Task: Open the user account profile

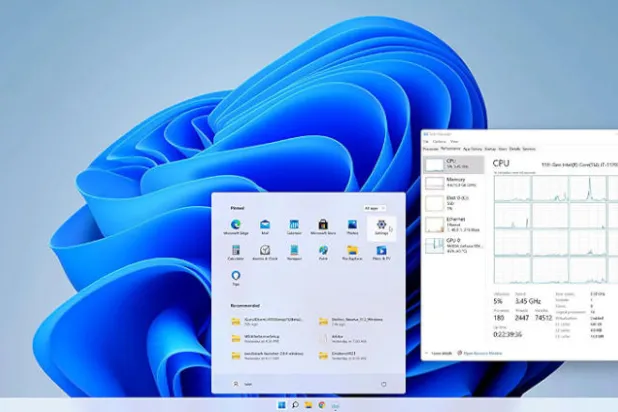Action: pos(240,384)
